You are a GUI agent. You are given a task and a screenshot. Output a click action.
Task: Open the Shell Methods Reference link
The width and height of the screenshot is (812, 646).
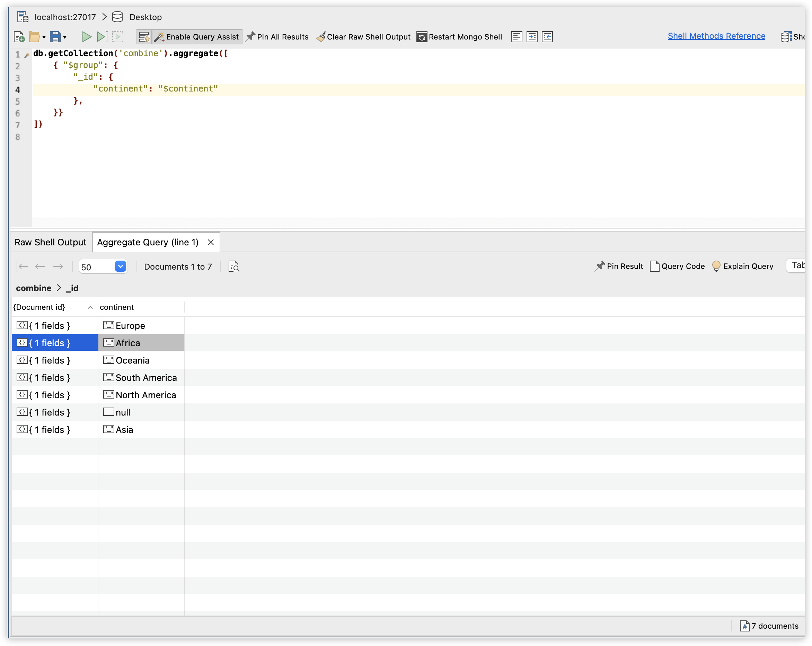[716, 36]
